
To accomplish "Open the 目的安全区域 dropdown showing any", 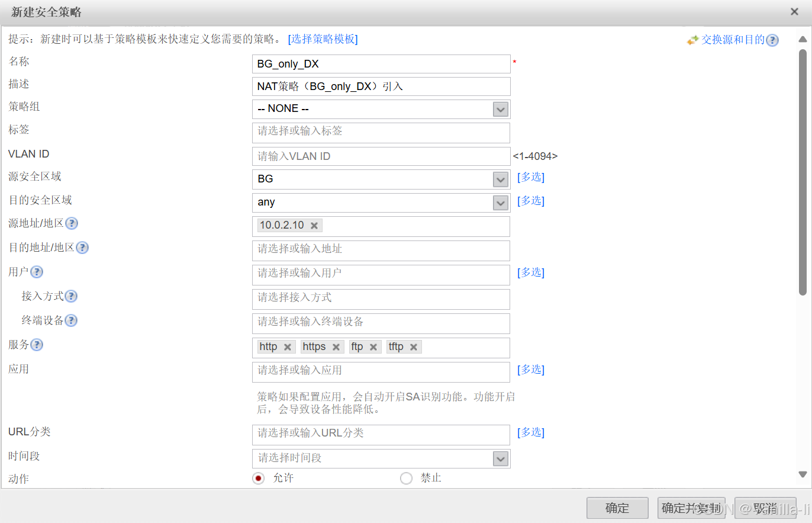I will click(x=501, y=203).
